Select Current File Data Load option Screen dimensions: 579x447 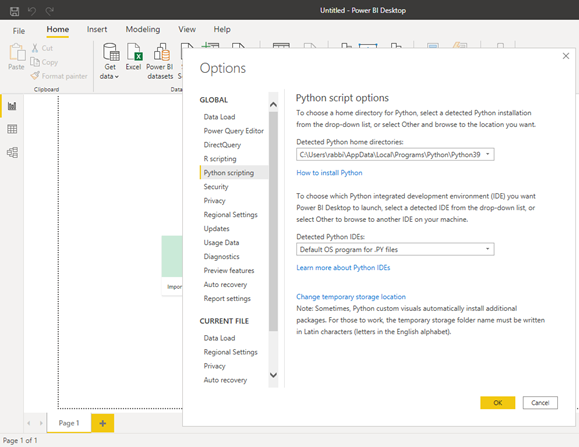pos(219,338)
